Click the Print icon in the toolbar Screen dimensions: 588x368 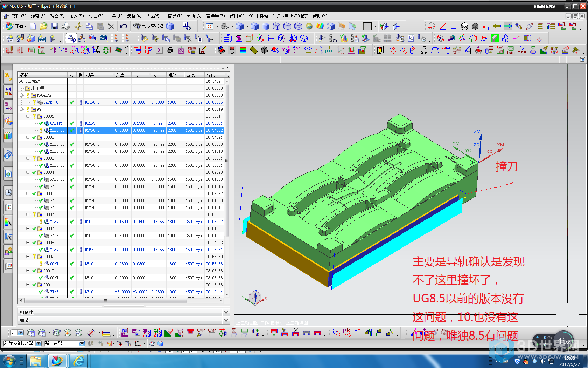65,26
